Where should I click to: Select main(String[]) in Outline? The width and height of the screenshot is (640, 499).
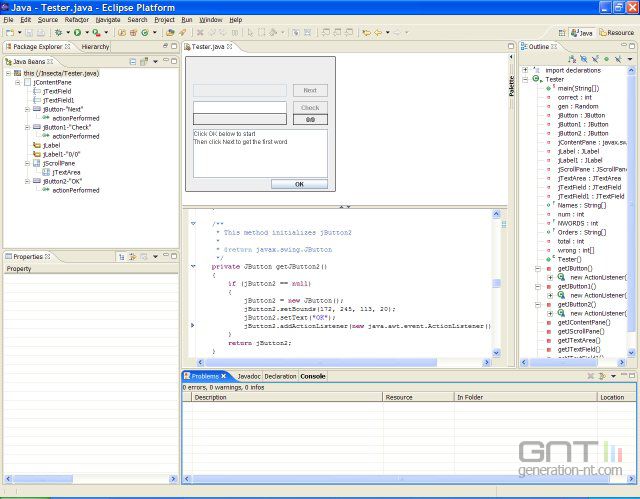click(x=578, y=88)
